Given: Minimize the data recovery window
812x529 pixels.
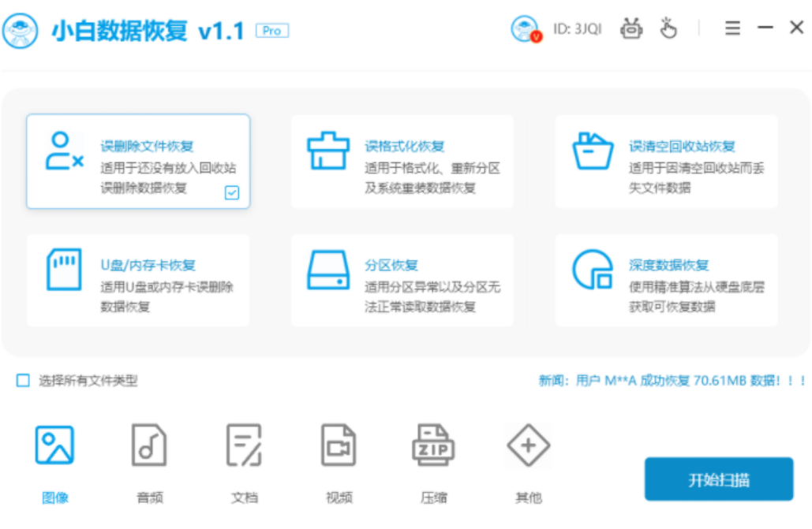Looking at the screenshot, I should 765,28.
